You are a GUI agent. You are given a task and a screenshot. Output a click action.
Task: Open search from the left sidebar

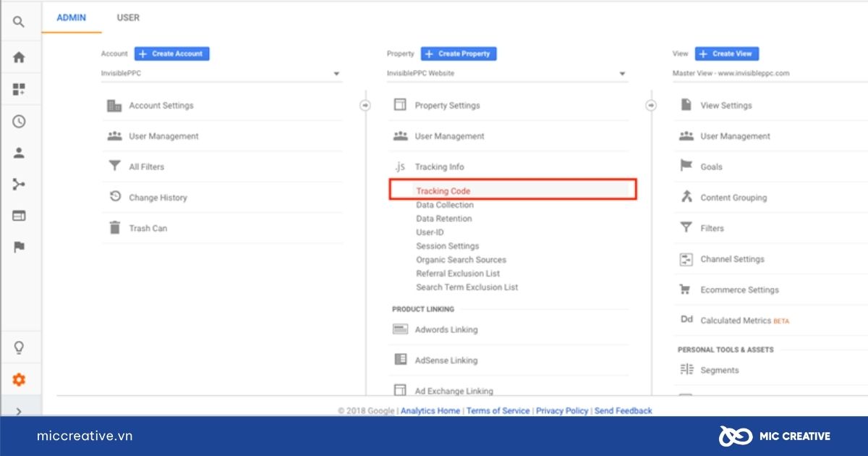[19, 22]
